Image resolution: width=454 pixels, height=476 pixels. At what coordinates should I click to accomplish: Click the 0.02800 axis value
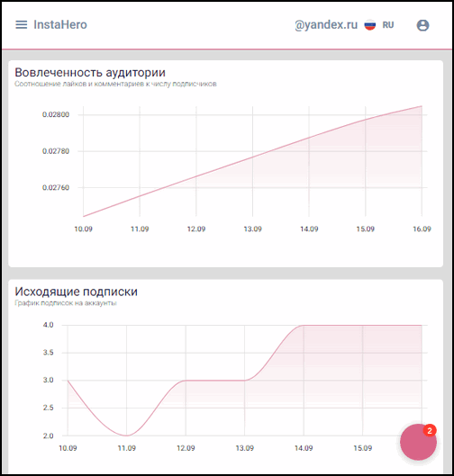[56, 114]
